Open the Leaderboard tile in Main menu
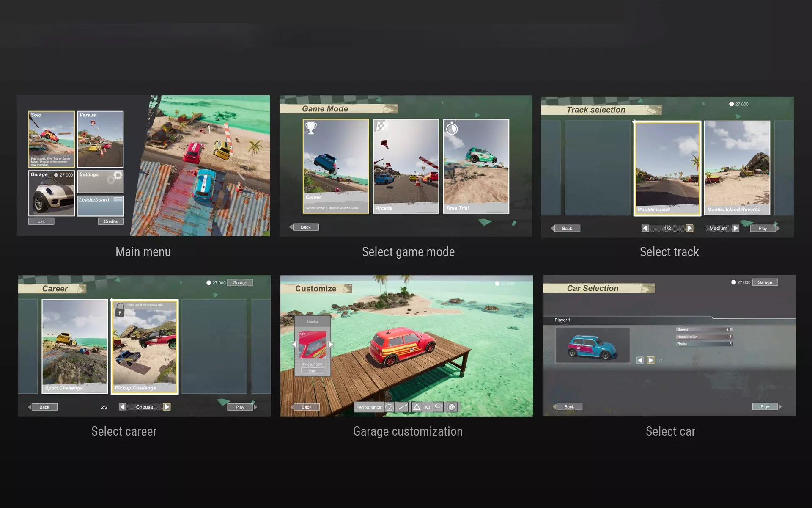Viewport: 812px width, 508px height. pyautogui.click(x=100, y=205)
